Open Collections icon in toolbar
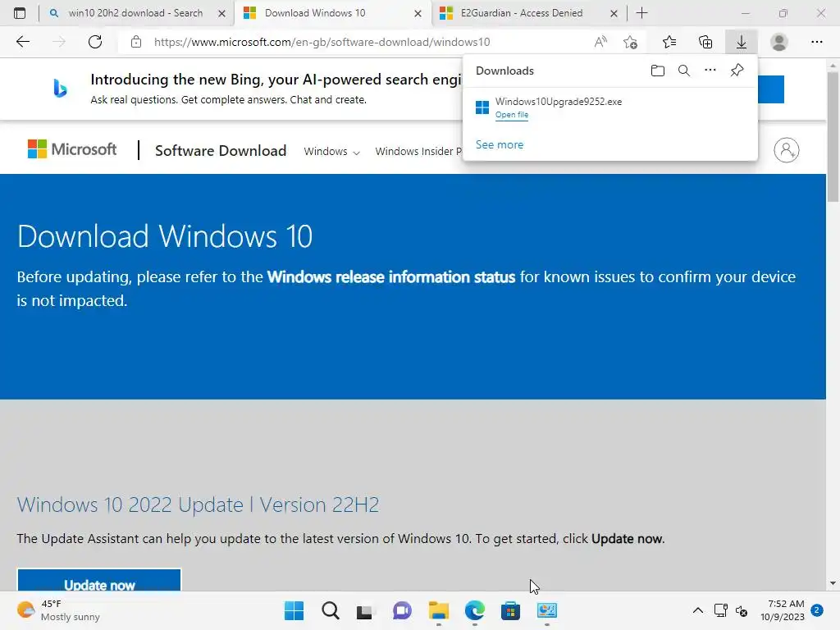The width and height of the screenshot is (840, 630). pyautogui.click(x=705, y=42)
